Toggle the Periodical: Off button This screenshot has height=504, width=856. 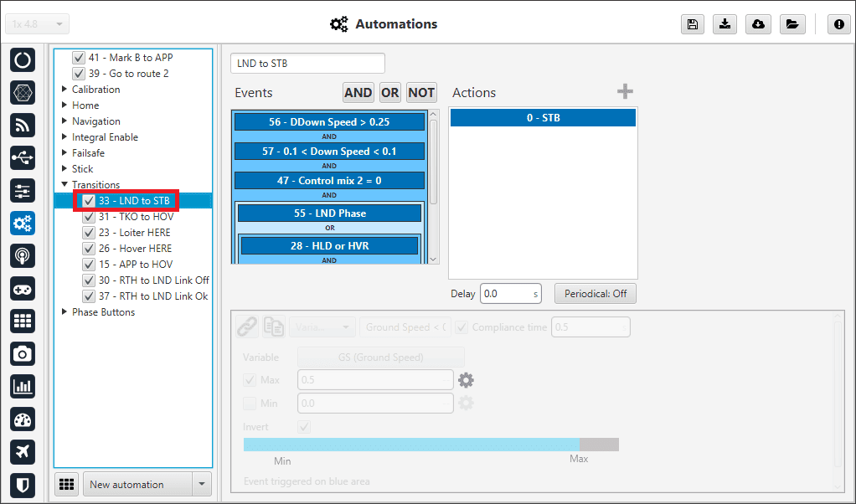pos(596,294)
